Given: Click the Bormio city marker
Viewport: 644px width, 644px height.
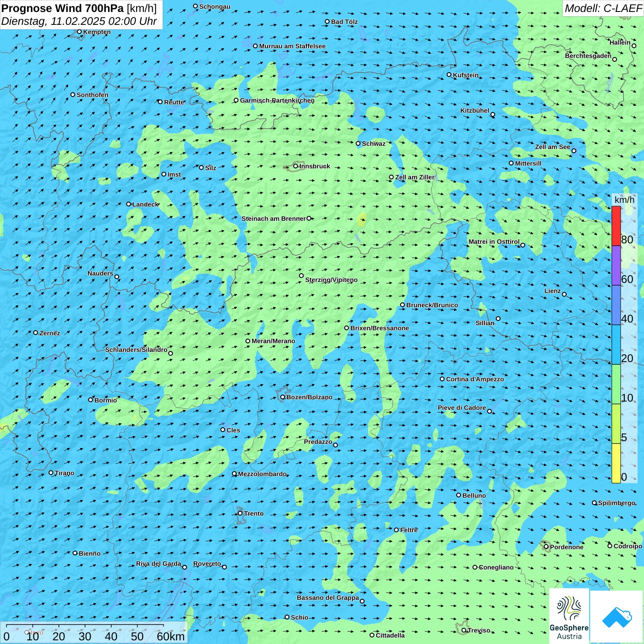Looking at the screenshot, I should [91, 400].
